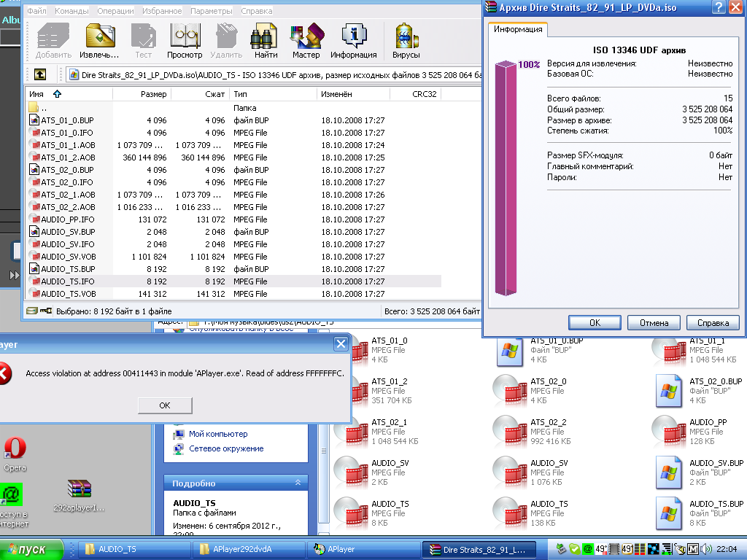Click OK in the archive info dialog
The image size is (747, 560).
tap(595, 323)
